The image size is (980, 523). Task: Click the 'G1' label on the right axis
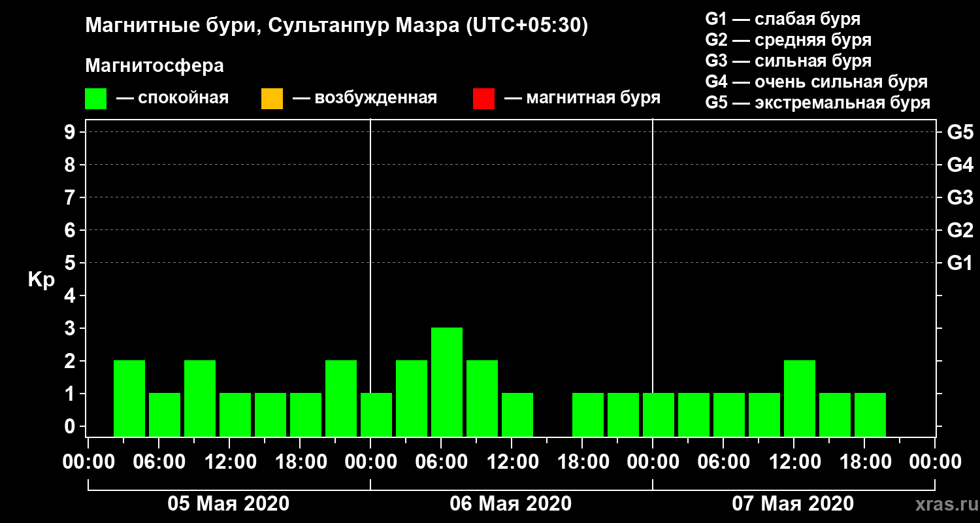[960, 263]
